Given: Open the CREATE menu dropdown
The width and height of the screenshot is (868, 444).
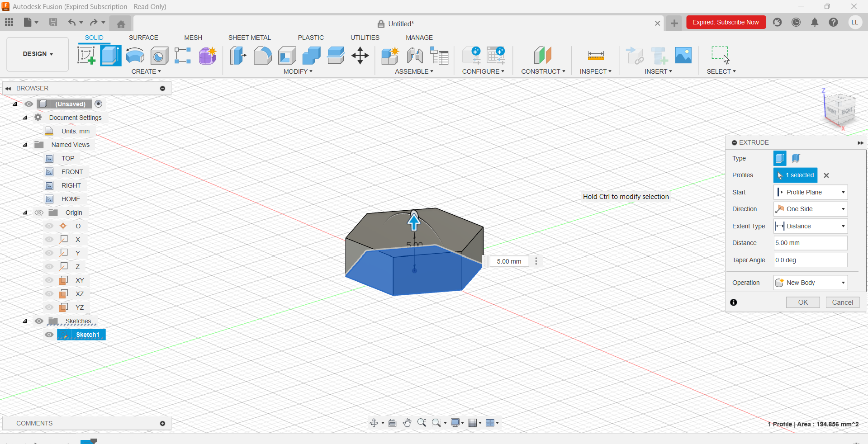Looking at the screenshot, I should click(x=146, y=71).
